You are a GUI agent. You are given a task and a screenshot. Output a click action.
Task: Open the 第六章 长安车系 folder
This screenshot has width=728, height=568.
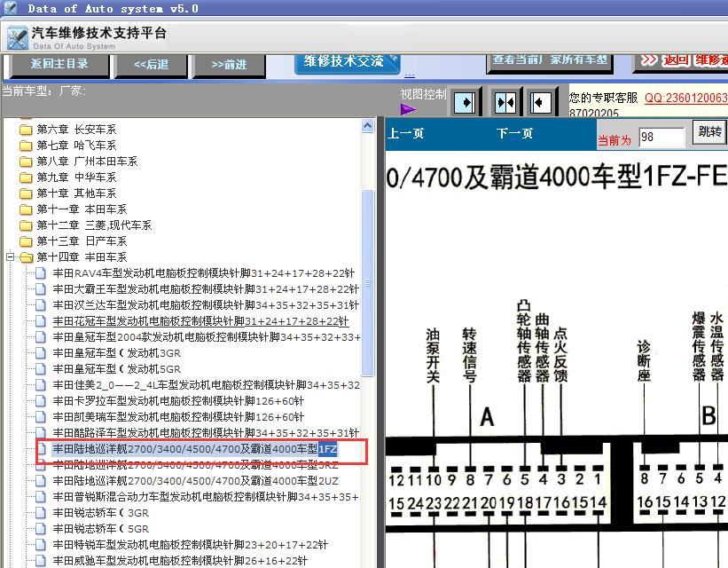click(x=76, y=130)
